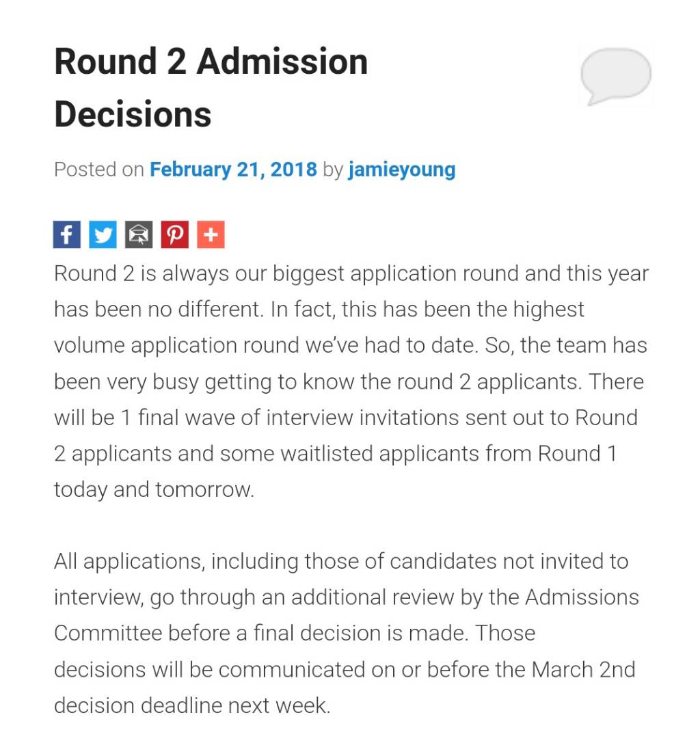Click the line starting "All applications, including"

(x=340, y=561)
